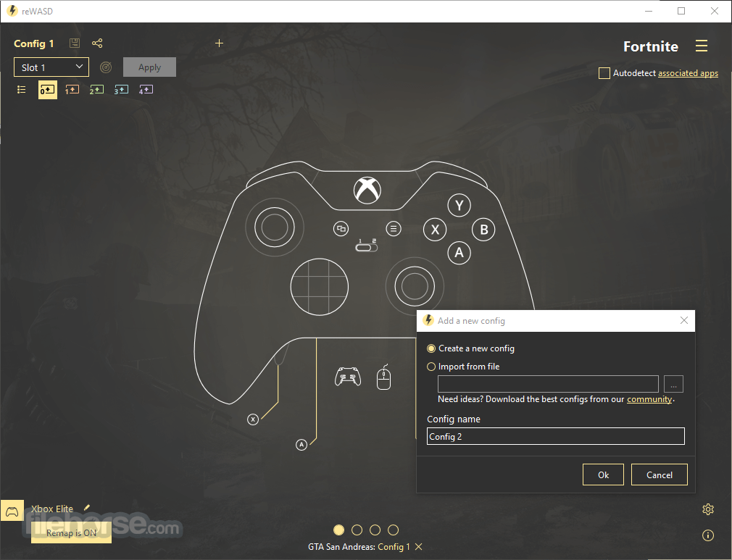Select first slot page dot

[x=339, y=530]
